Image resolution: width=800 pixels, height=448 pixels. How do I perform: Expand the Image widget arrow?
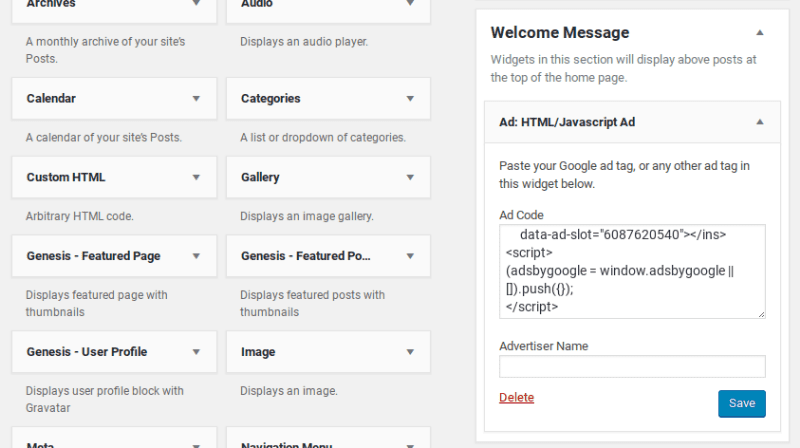[410, 352]
